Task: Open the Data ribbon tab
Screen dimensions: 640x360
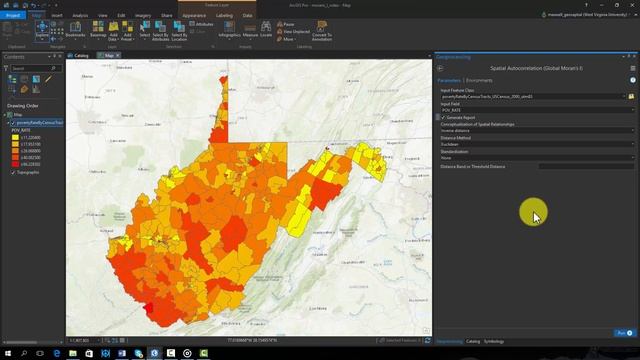Action: (x=247, y=16)
